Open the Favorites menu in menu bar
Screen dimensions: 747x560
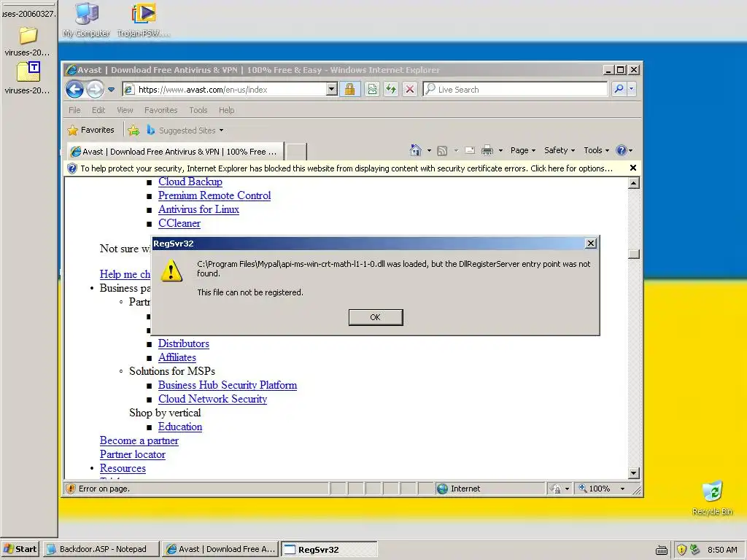pyautogui.click(x=161, y=110)
